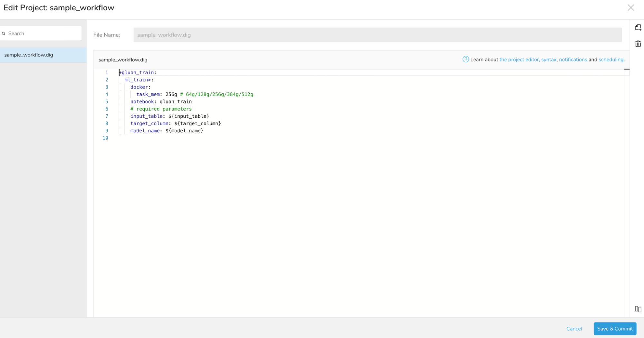Click the magnifier icon in search box
The image size is (644, 338).
pos(4,33)
